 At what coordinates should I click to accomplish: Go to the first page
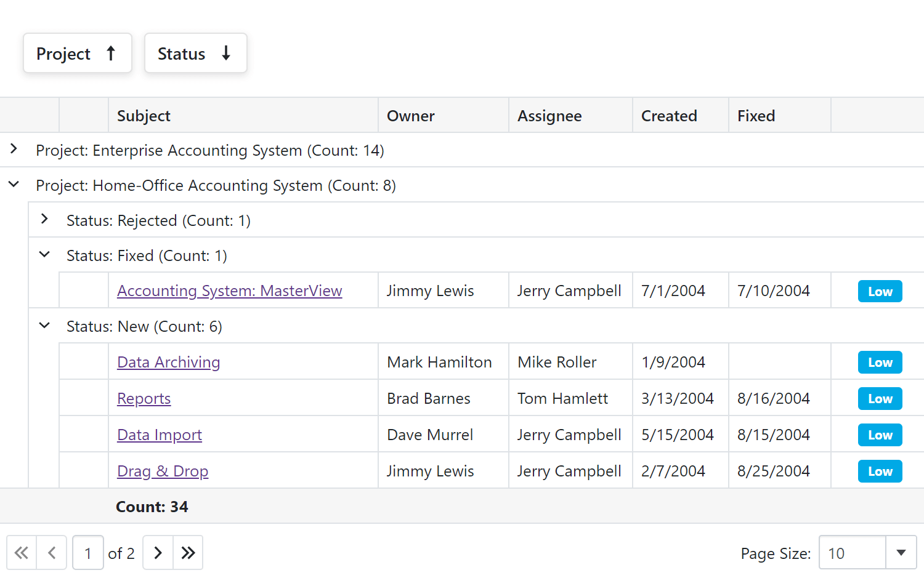(22, 553)
